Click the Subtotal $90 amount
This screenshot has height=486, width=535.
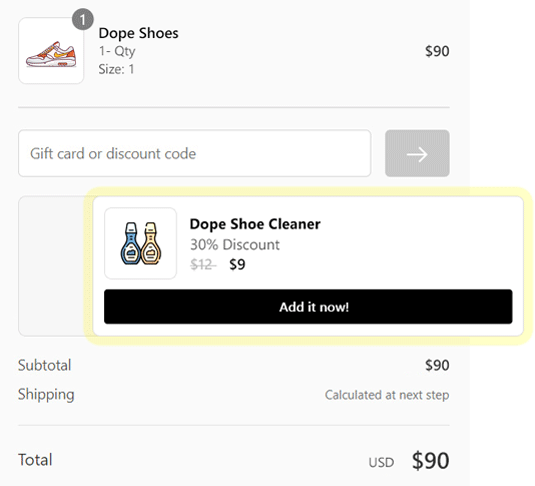[437, 365]
